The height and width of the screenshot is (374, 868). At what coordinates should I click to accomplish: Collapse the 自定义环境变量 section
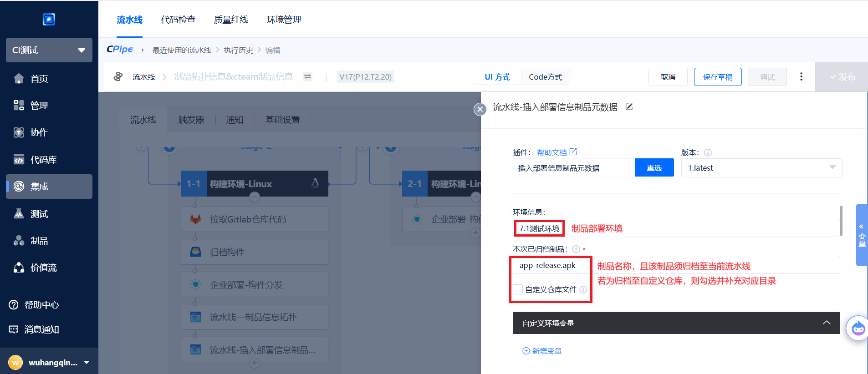(826, 323)
